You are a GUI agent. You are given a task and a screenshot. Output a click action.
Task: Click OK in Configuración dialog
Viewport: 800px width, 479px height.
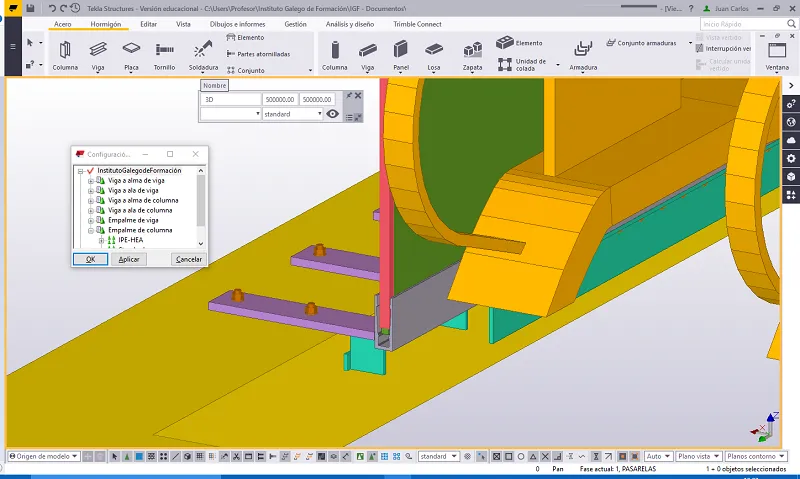point(90,259)
